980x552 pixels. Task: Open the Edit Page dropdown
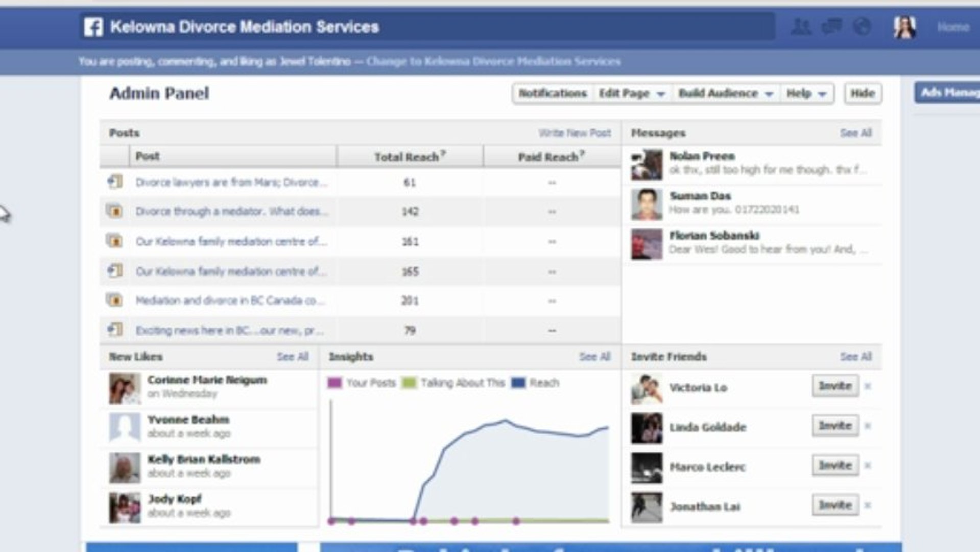tap(632, 94)
